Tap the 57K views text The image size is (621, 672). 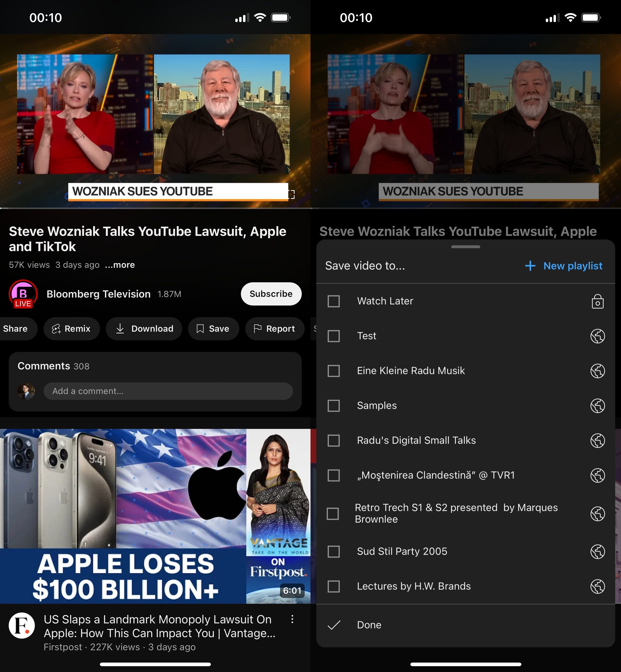click(29, 265)
